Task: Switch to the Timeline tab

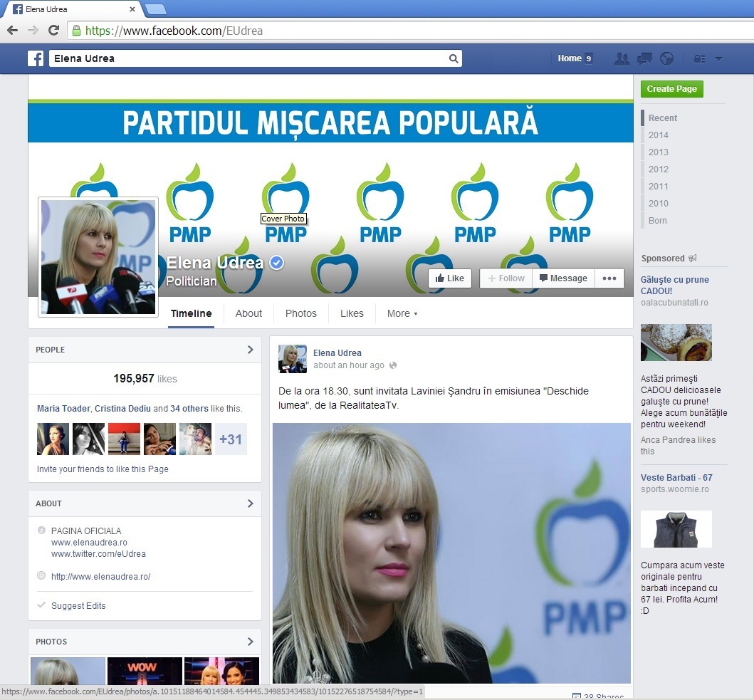Action: pos(191,313)
